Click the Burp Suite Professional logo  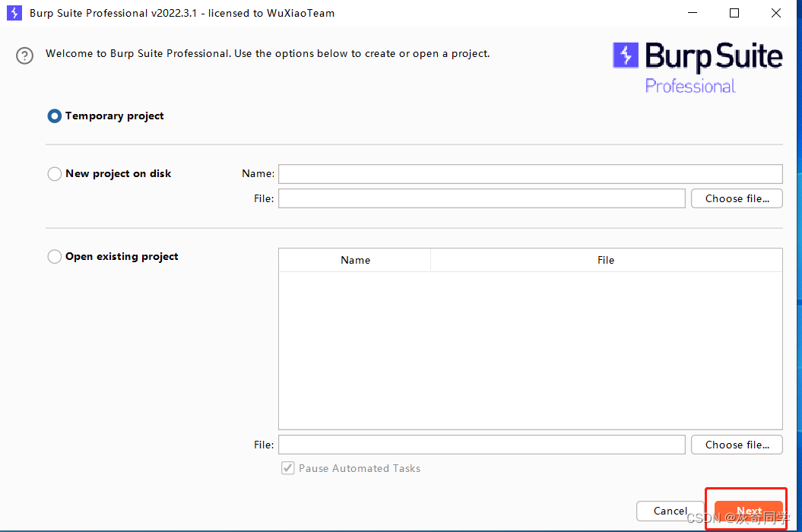coord(698,68)
